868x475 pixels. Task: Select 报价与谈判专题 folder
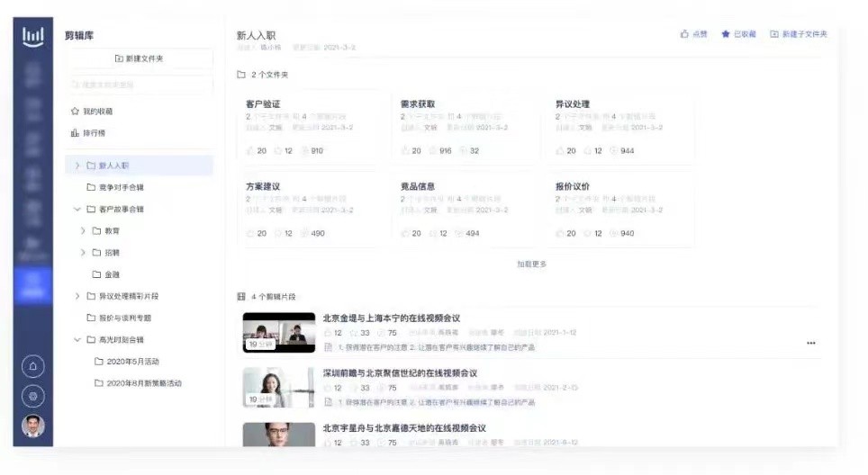tap(119, 318)
